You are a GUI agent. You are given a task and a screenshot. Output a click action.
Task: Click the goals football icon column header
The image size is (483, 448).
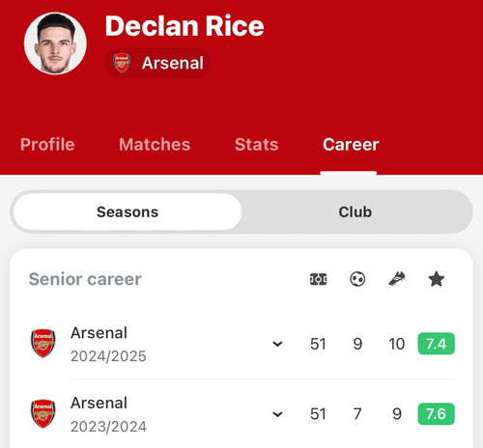point(357,279)
